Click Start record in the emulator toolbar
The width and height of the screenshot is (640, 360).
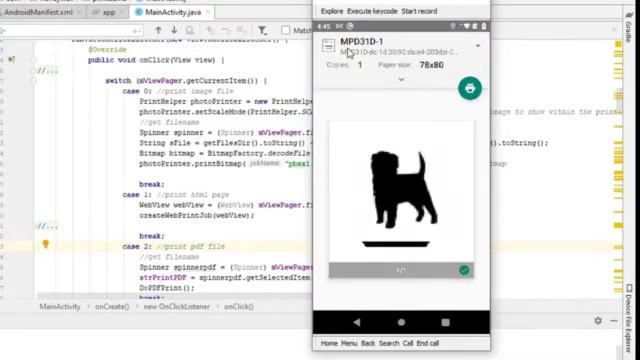tap(419, 11)
